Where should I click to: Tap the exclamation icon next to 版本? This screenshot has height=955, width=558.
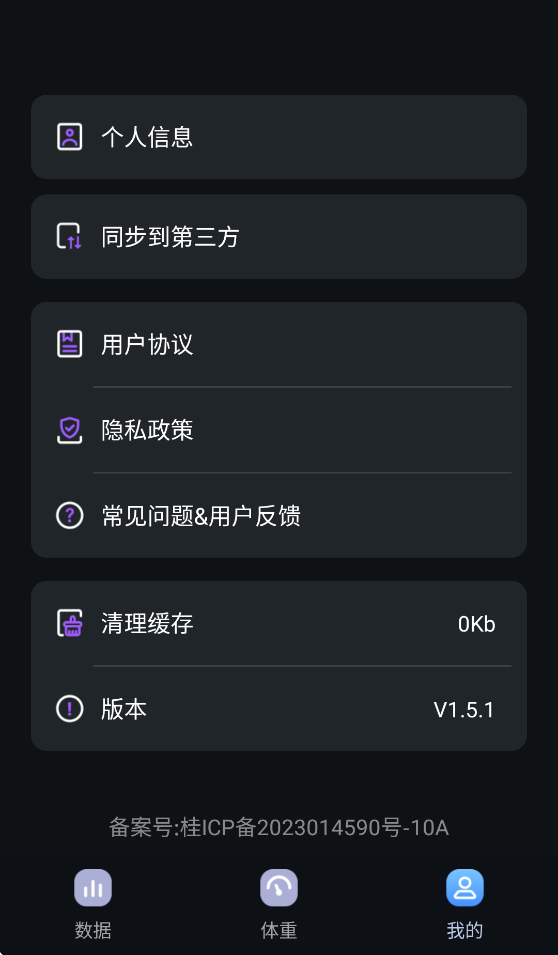[x=69, y=709]
